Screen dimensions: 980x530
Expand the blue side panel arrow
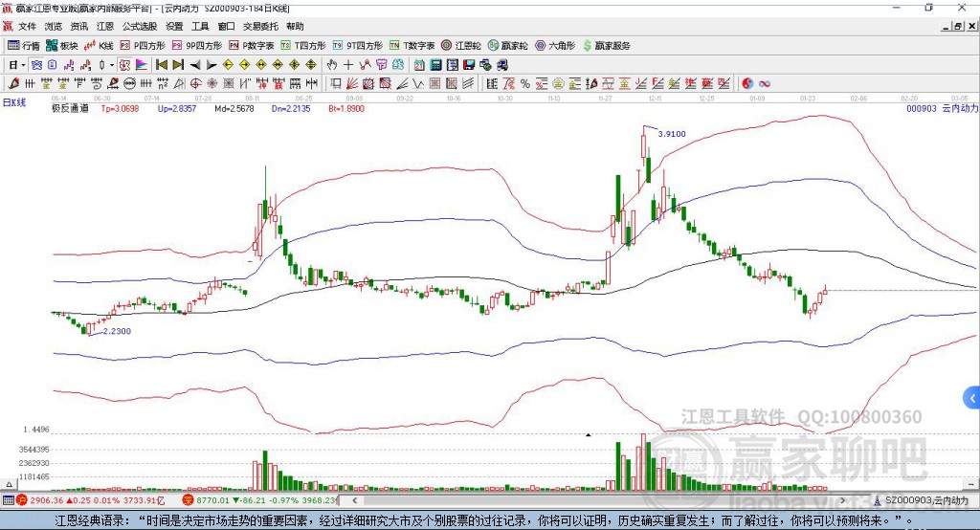click(x=972, y=398)
